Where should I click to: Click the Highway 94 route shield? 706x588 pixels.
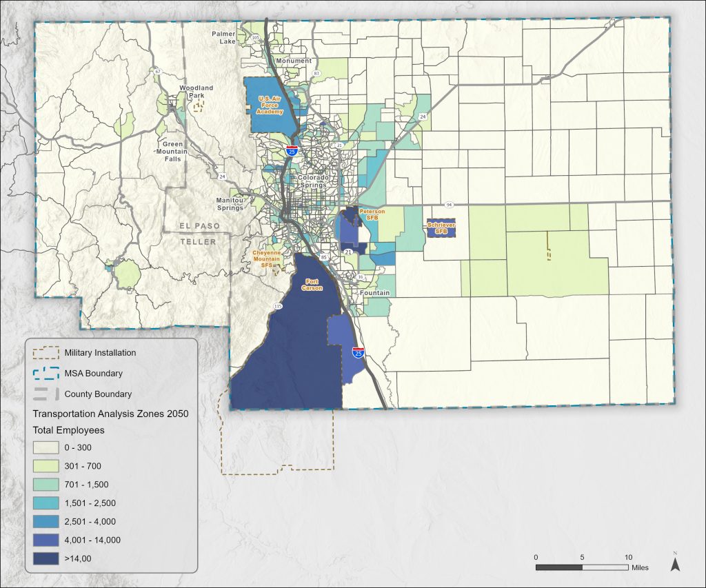449,205
